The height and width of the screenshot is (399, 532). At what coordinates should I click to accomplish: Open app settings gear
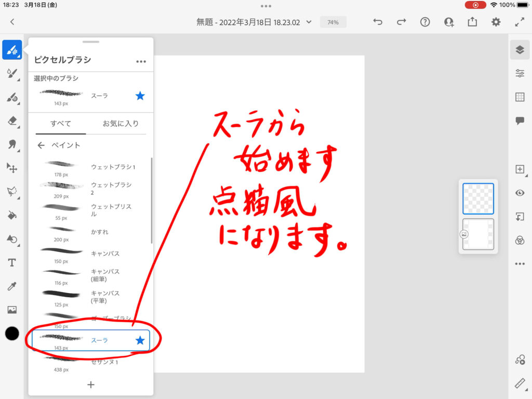click(496, 22)
